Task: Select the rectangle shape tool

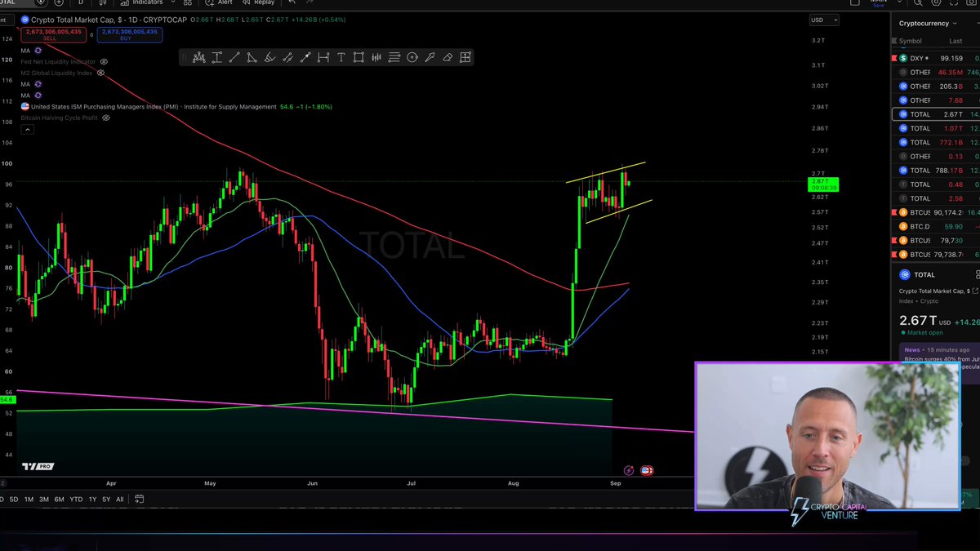Action: point(359,57)
